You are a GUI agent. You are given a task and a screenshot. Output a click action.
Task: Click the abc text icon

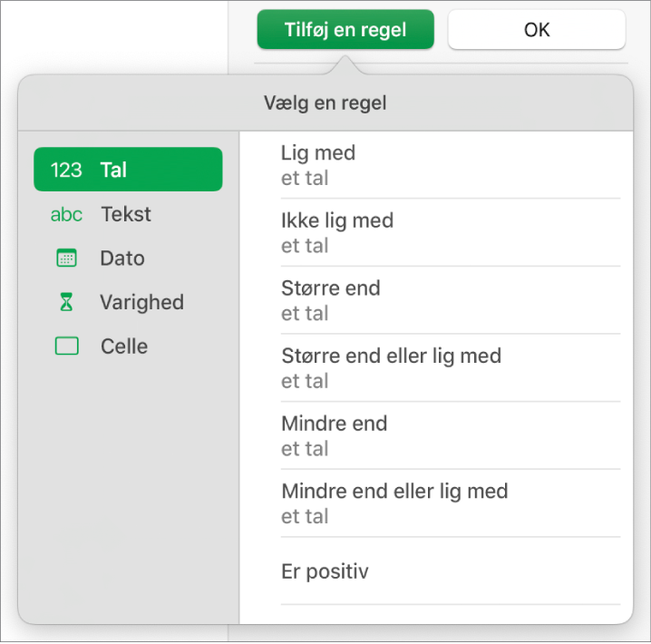click(66, 215)
